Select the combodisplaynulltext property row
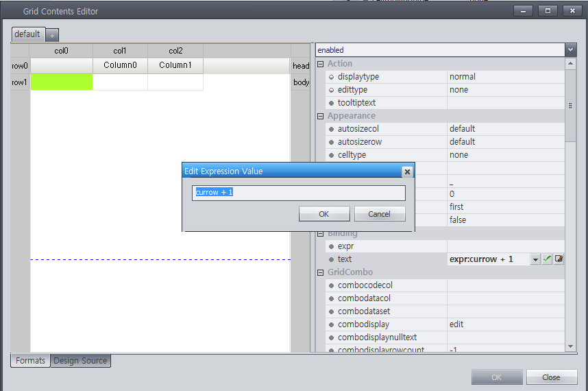The width and height of the screenshot is (588, 391). [445, 337]
